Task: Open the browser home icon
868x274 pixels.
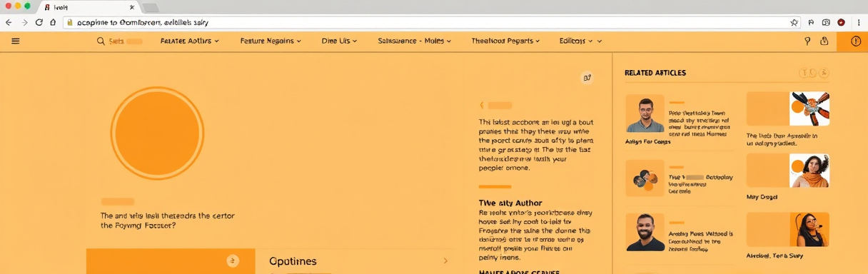Action: (x=53, y=22)
